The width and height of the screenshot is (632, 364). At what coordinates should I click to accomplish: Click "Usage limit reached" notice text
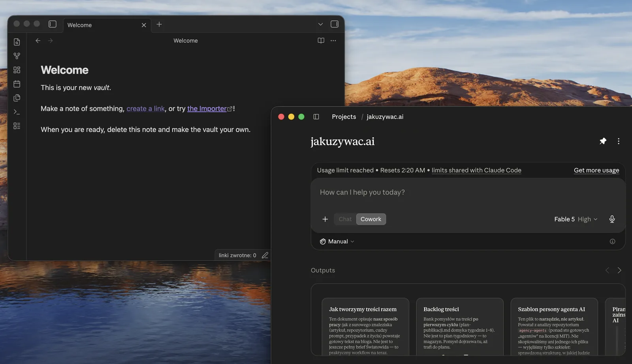(345, 170)
